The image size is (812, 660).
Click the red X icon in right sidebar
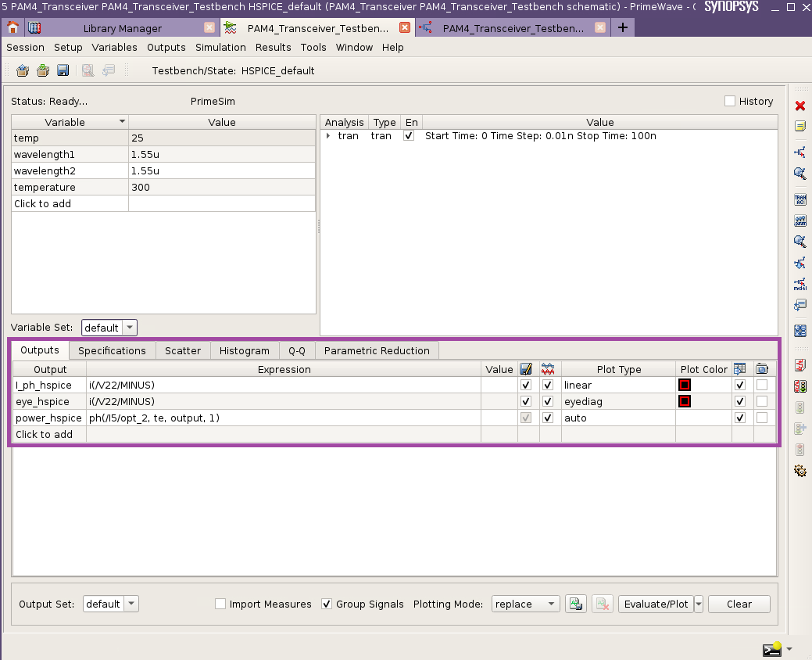(x=800, y=106)
